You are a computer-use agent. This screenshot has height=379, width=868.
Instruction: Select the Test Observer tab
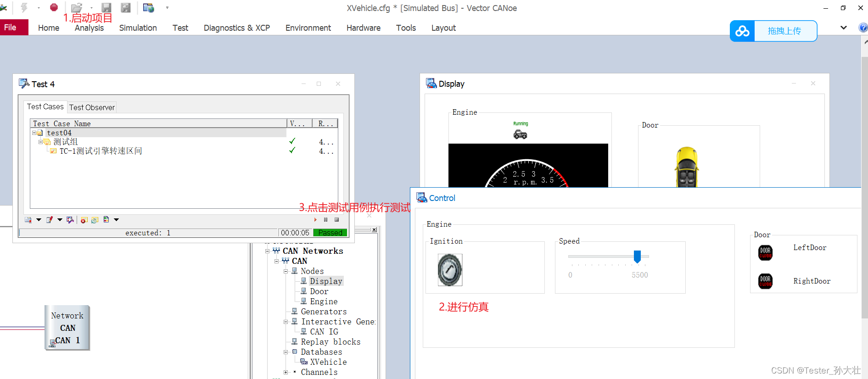pyautogui.click(x=92, y=107)
